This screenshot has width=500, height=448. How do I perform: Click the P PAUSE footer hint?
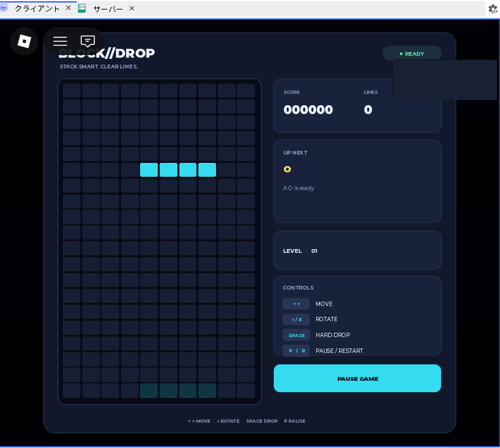[295, 421]
